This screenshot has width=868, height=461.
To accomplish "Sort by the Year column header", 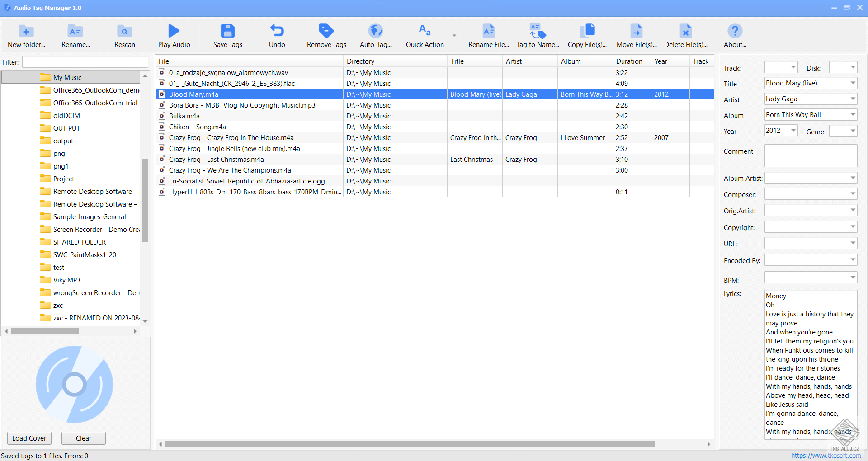I will tap(670, 61).
